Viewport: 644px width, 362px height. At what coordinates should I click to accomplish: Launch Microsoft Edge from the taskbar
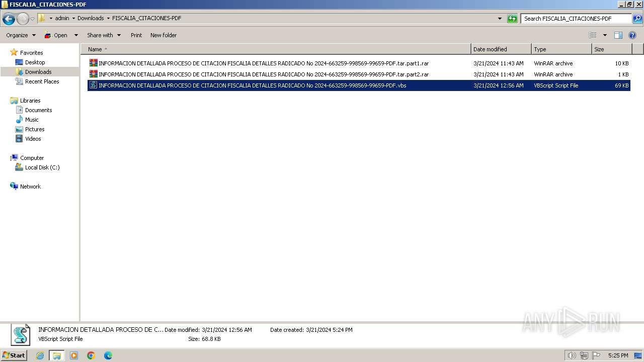(108, 355)
